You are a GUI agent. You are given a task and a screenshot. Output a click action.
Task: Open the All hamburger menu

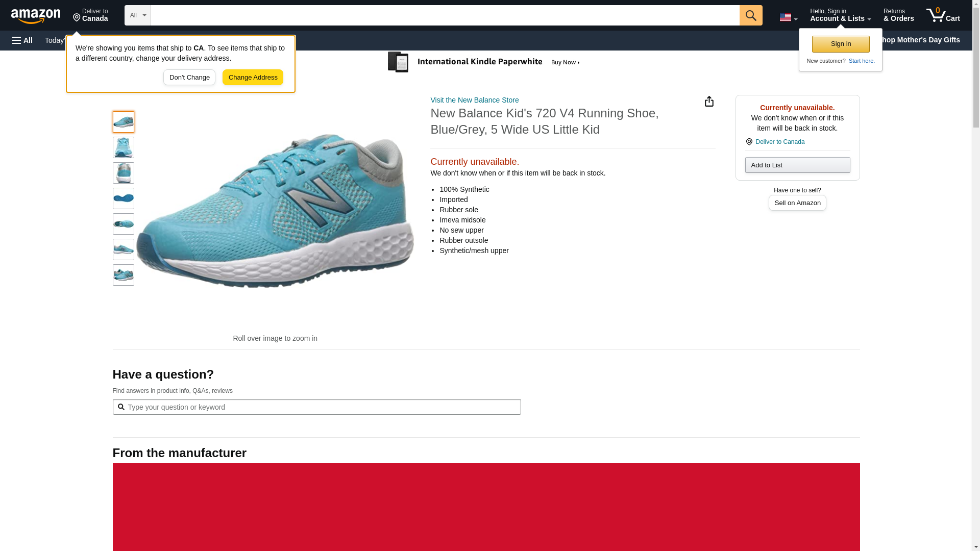click(22, 40)
